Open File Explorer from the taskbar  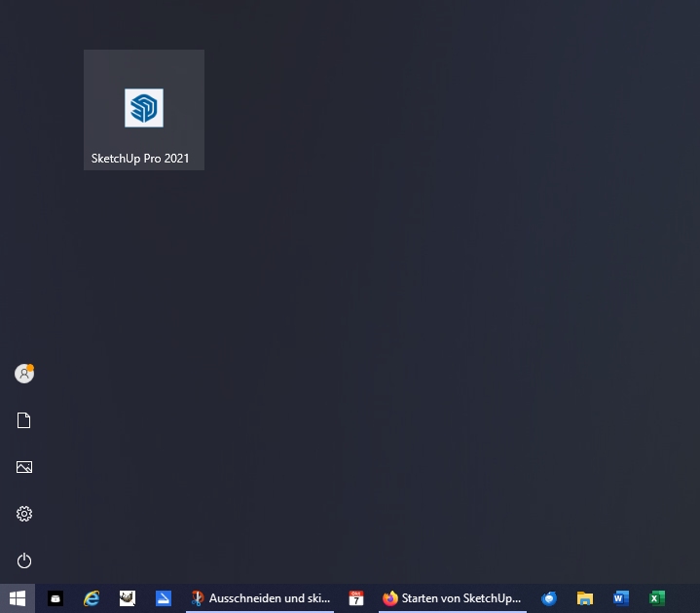tap(585, 598)
